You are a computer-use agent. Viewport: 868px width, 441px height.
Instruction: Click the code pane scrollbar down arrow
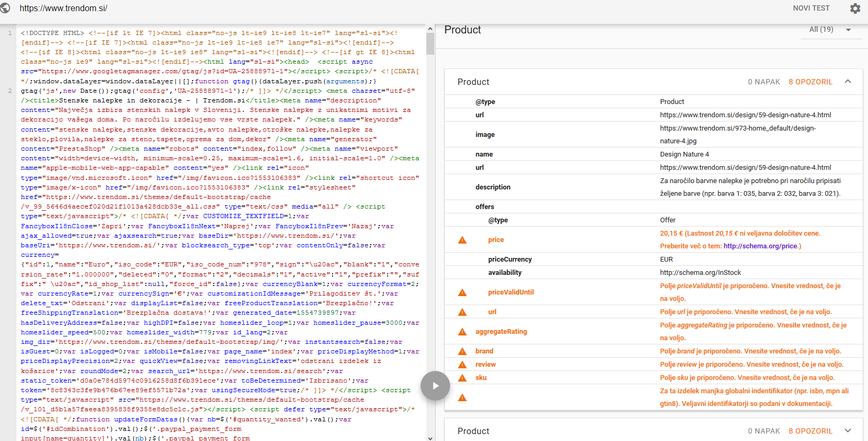(430, 438)
